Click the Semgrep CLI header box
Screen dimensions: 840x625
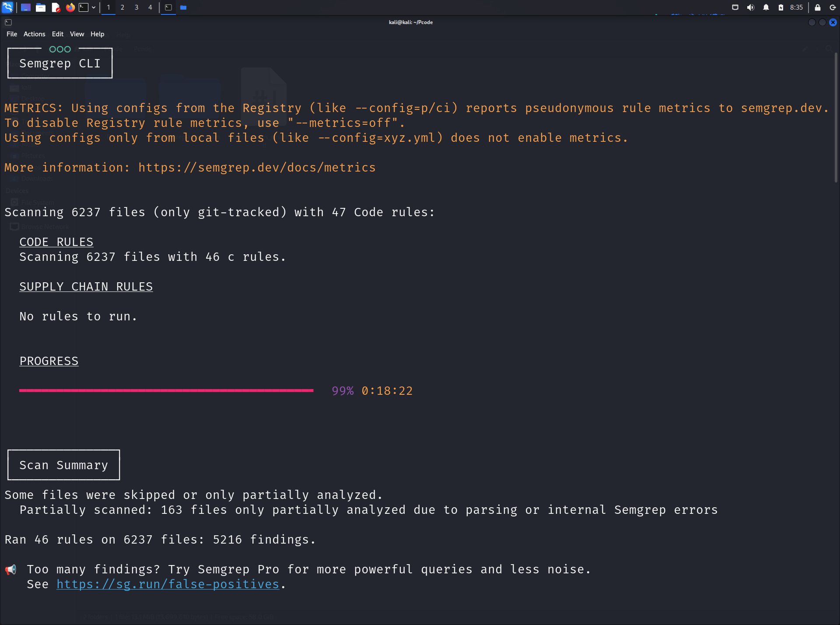tap(60, 63)
